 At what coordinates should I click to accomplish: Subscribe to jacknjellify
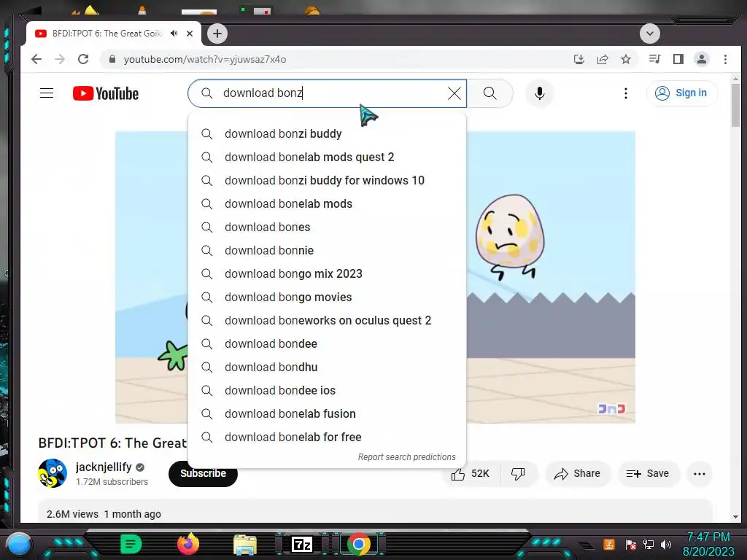[203, 473]
